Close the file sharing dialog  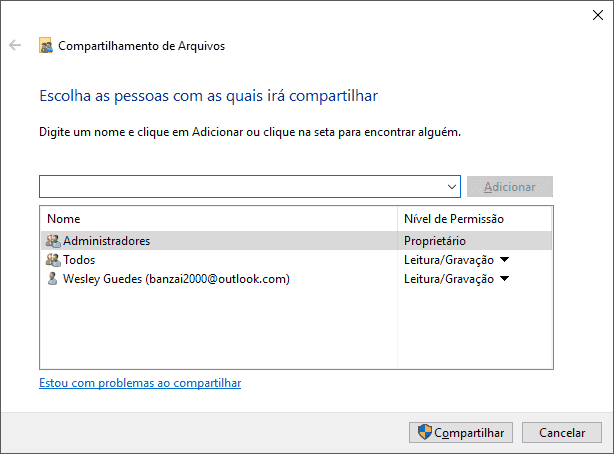pyautogui.click(x=598, y=15)
